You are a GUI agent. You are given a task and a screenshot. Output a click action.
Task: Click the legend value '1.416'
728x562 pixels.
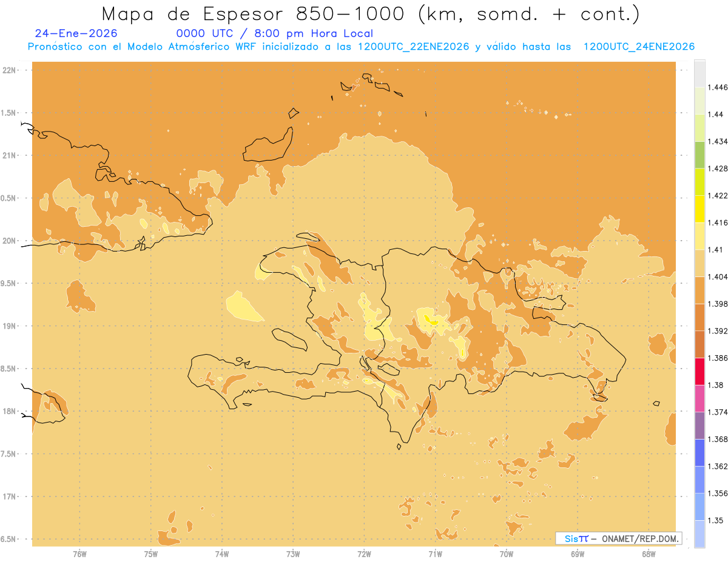coord(718,222)
